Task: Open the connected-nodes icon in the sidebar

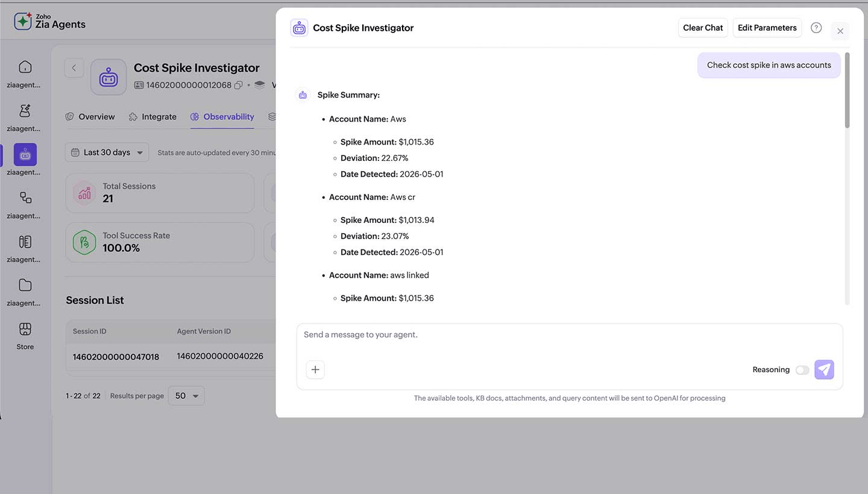Action: [25, 198]
